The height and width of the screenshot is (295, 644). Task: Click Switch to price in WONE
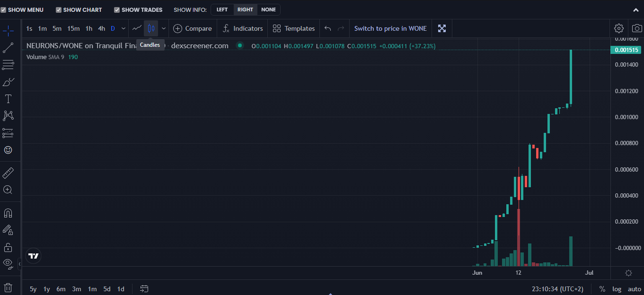point(391,28)
